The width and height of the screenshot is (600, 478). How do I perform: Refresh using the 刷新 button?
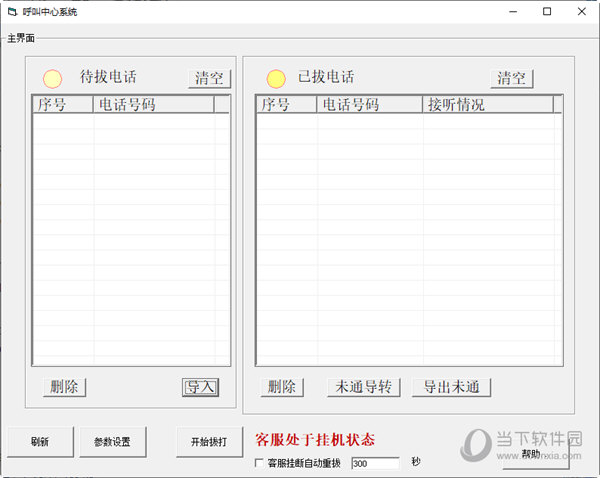click(39, 441)
